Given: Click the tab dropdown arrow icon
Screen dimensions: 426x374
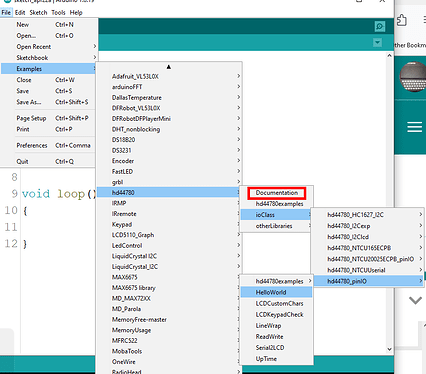Looking at the screenshot, I should pyautogui.click(x=377, y=42).
